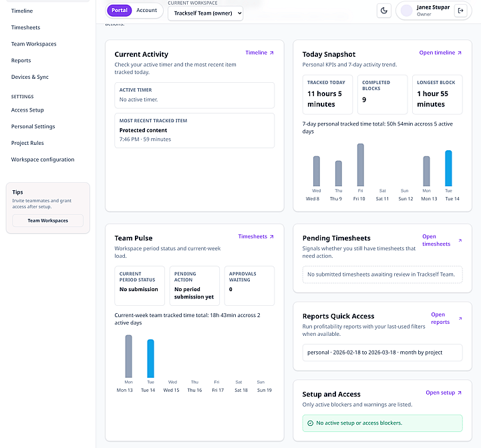The image size is (481, 448).
Task: Click No submitted timesheets message
Action: coord(382,275)
